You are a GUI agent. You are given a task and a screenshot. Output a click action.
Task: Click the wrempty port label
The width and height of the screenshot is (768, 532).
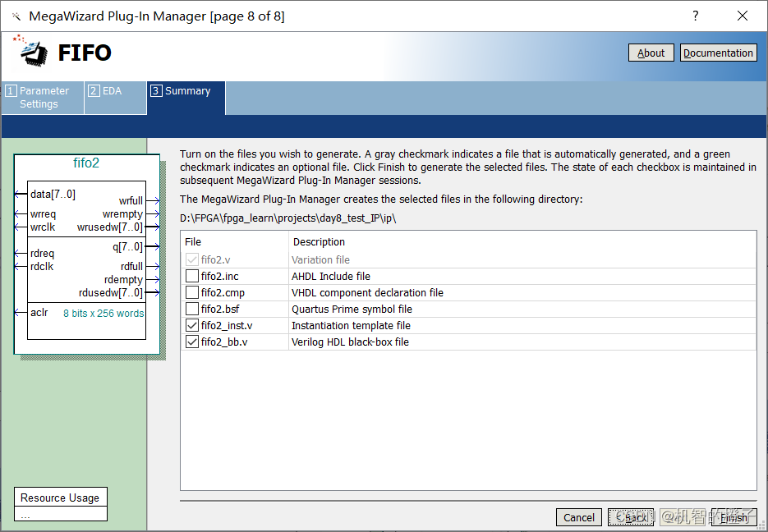click(x=122, y=214)
